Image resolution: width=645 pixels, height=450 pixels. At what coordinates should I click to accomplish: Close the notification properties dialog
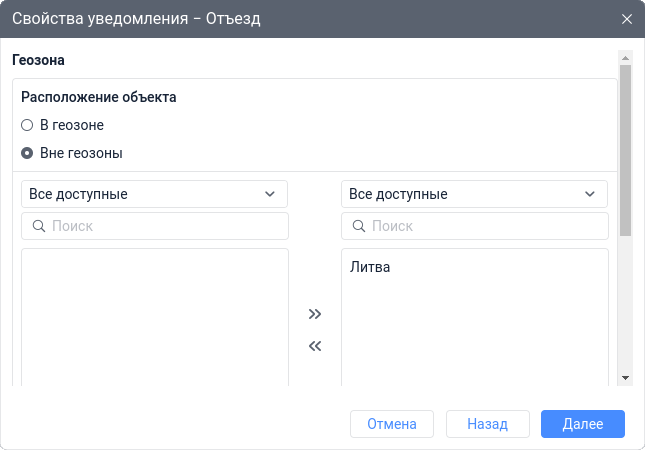point(627,19)
